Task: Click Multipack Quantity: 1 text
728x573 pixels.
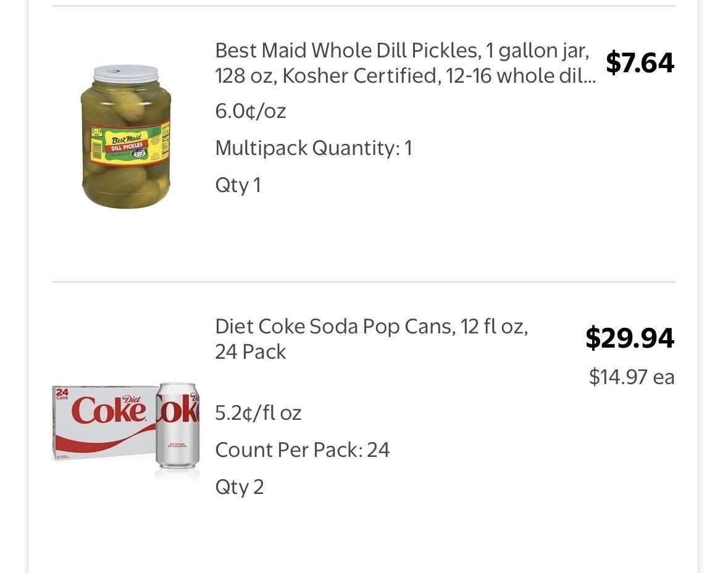Action: (314, 148)
